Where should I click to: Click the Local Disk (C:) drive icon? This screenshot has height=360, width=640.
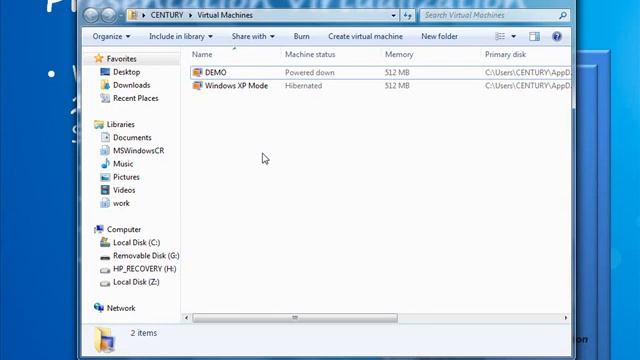pyautogui.click(x=105, y=242)
